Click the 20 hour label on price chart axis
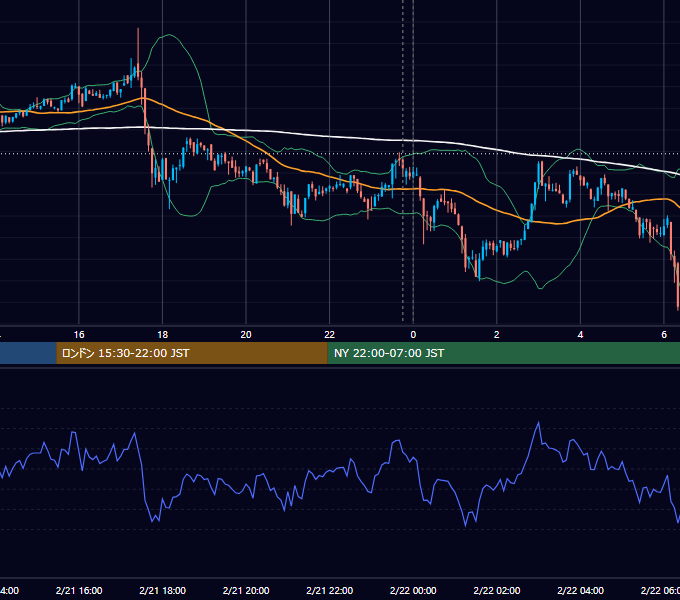 coord(246,335)
